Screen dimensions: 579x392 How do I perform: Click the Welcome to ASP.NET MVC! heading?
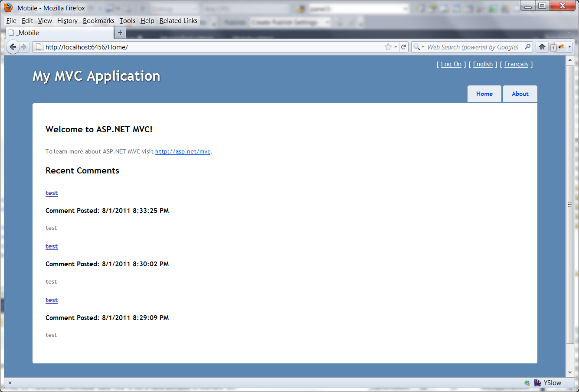(x=99, y=129)
